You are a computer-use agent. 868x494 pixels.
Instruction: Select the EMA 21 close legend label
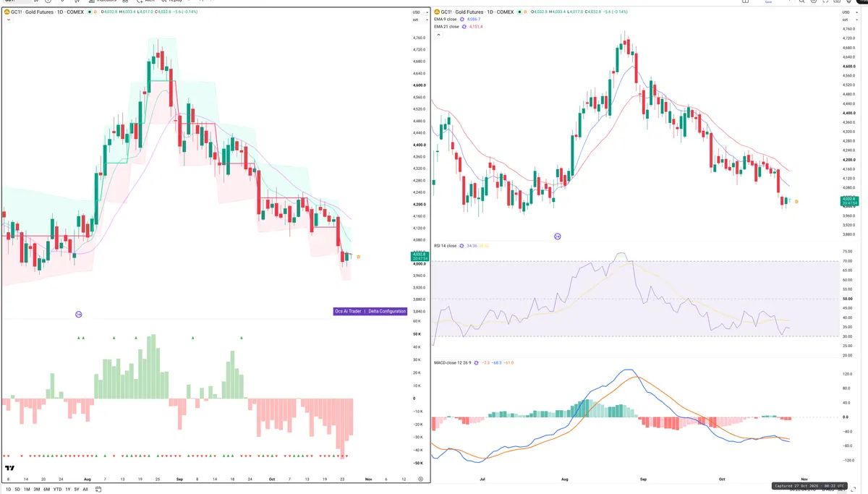point(447,26)
